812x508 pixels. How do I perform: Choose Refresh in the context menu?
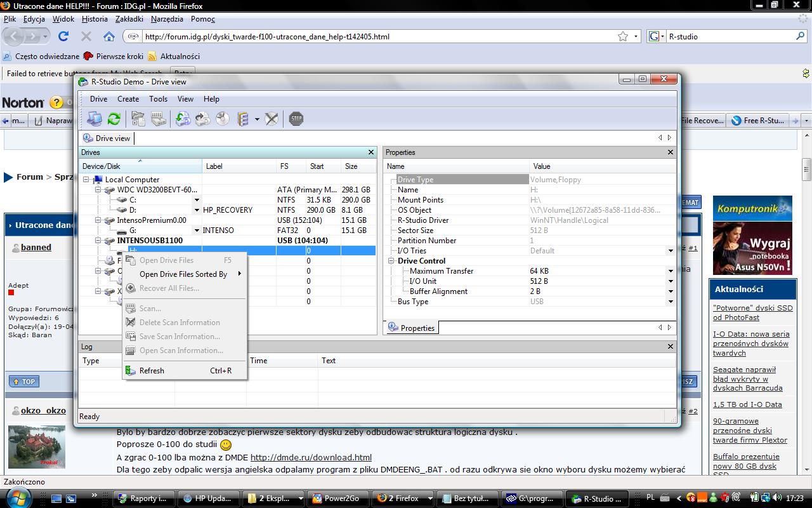184,371
